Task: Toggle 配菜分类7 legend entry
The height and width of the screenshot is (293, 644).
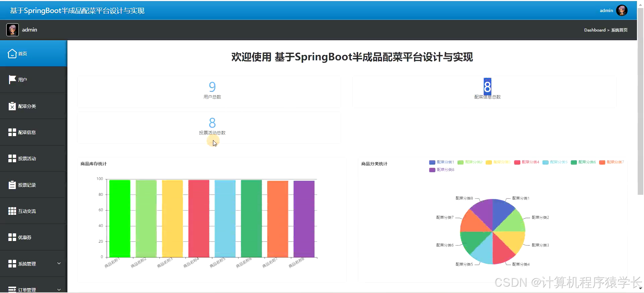Action: coord(611,162)
